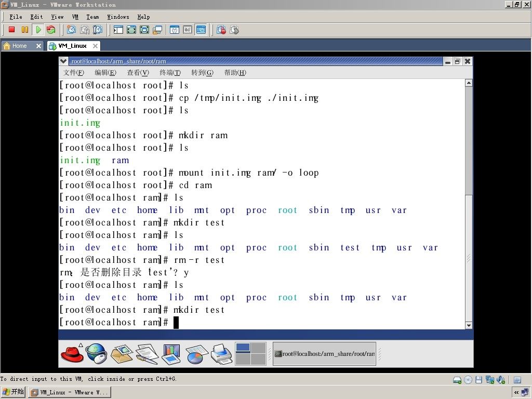Open the email client stamp icon
Image resolution: width=532 pixels, height=399 pixels.
tap(122, 354)
